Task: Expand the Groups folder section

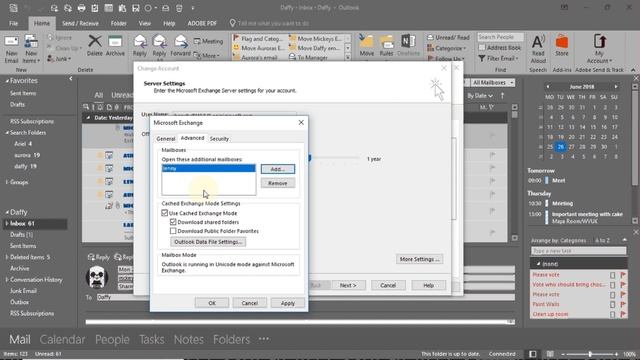Action: [7, 182]
